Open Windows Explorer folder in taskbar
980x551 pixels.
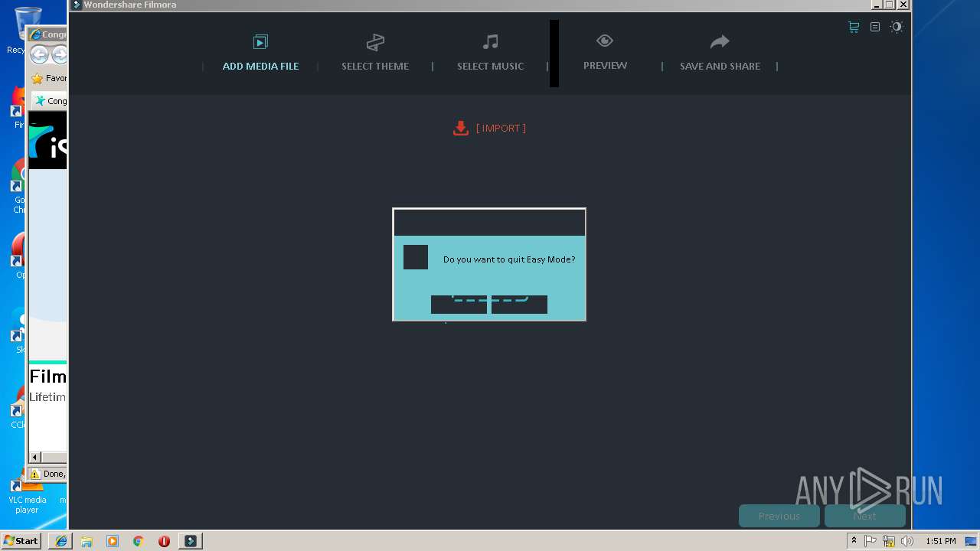(x=87, y=540)
